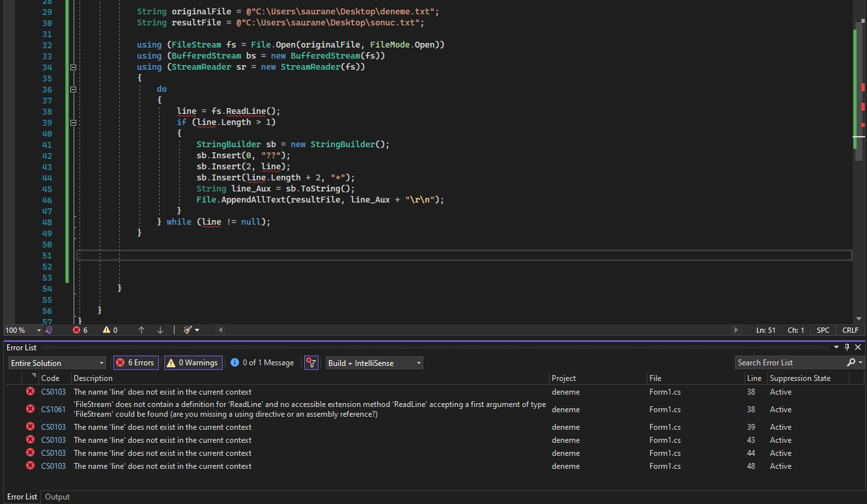The image size is (867, 504).
Task: Click the error icon of the CS1061 row
Action: (30, 409)
